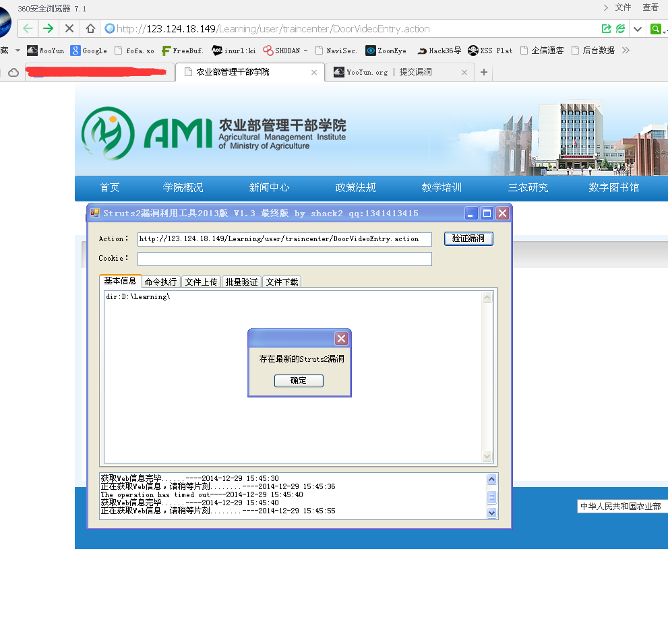The width and height of the screenshot is (668, 644).
Task: Click the green search button icon
Action: (x=656, y=29)
